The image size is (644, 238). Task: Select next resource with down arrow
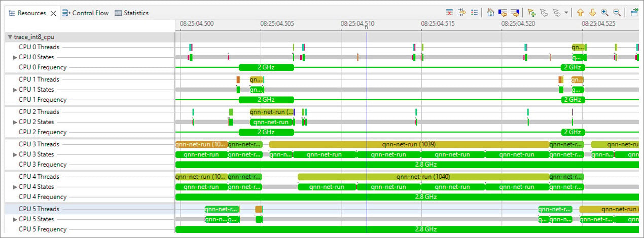[592, 13]
